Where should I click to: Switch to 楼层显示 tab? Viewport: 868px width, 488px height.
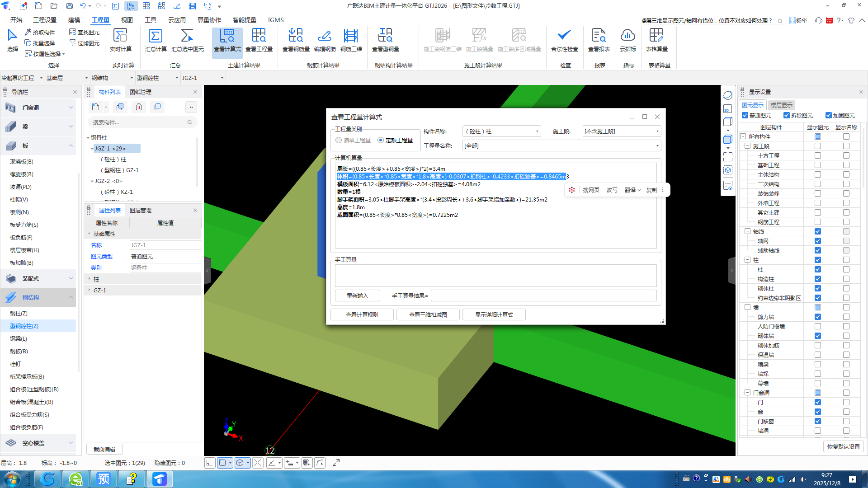point(781,105)
